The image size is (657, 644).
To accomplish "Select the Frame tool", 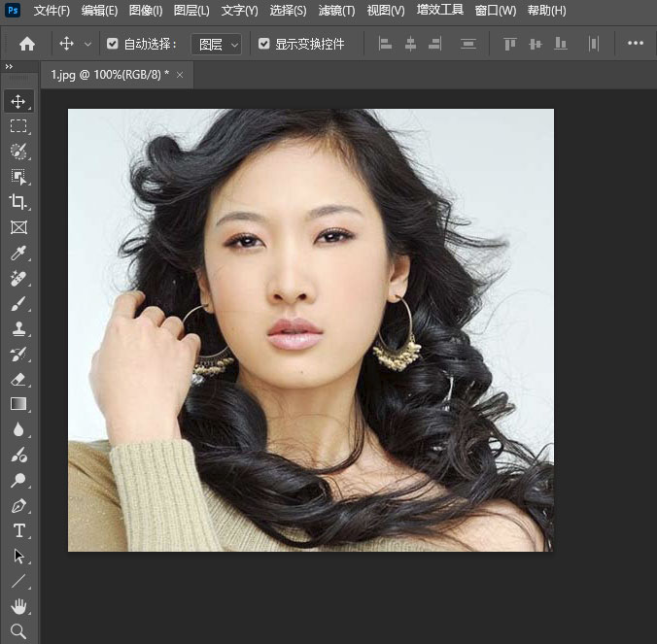I will (18, 227).
